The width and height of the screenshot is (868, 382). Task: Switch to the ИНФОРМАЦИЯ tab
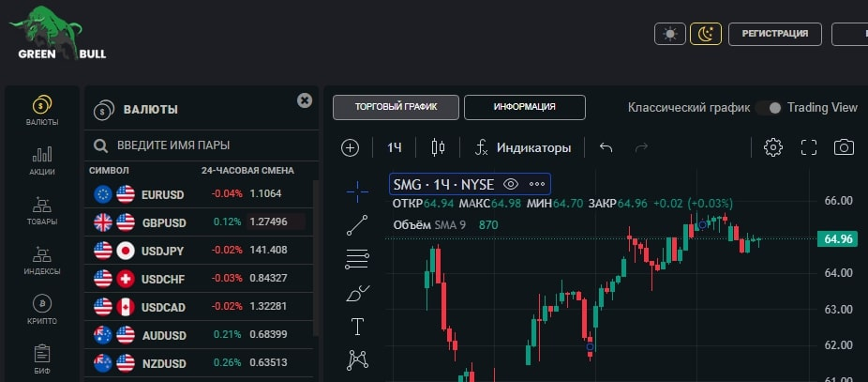coord(525,107)
